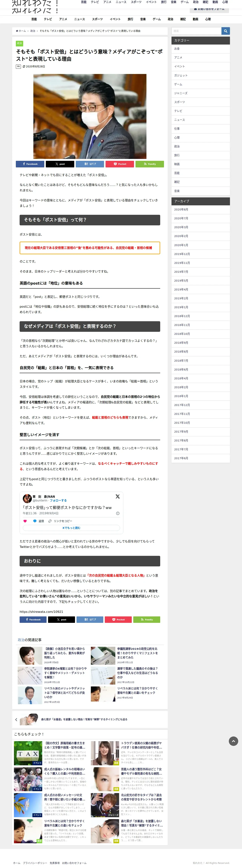Share on Facebook using the button below the article URL
This screenshot has width=242, height=868.
click(x=33, y=620)
